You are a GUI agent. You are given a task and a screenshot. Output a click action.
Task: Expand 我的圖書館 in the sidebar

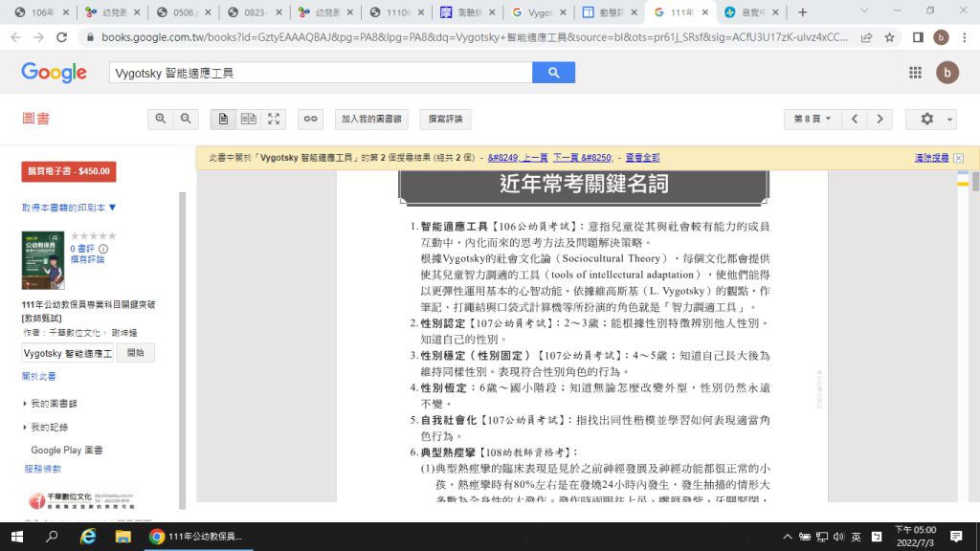click(x=53, y=404)
